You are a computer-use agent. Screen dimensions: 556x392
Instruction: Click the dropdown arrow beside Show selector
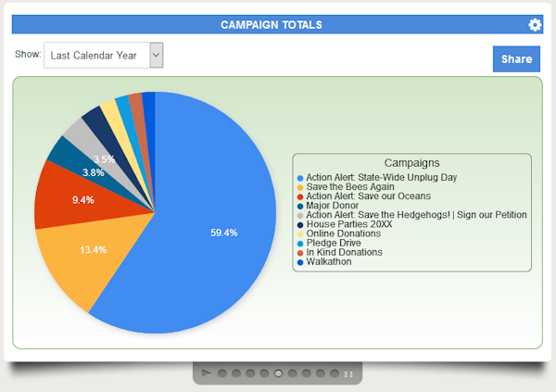(156, 56)
